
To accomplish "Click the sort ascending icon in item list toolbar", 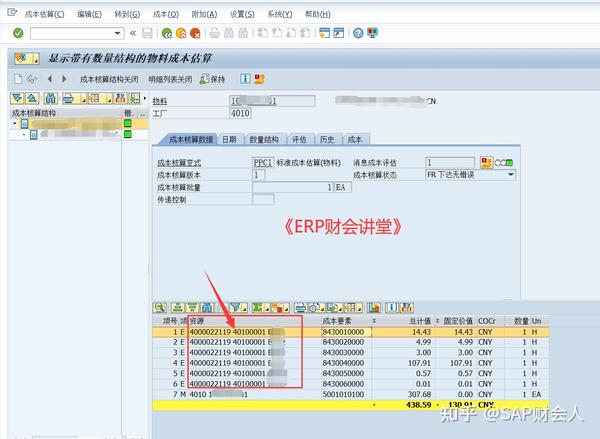I will [178, 307].
